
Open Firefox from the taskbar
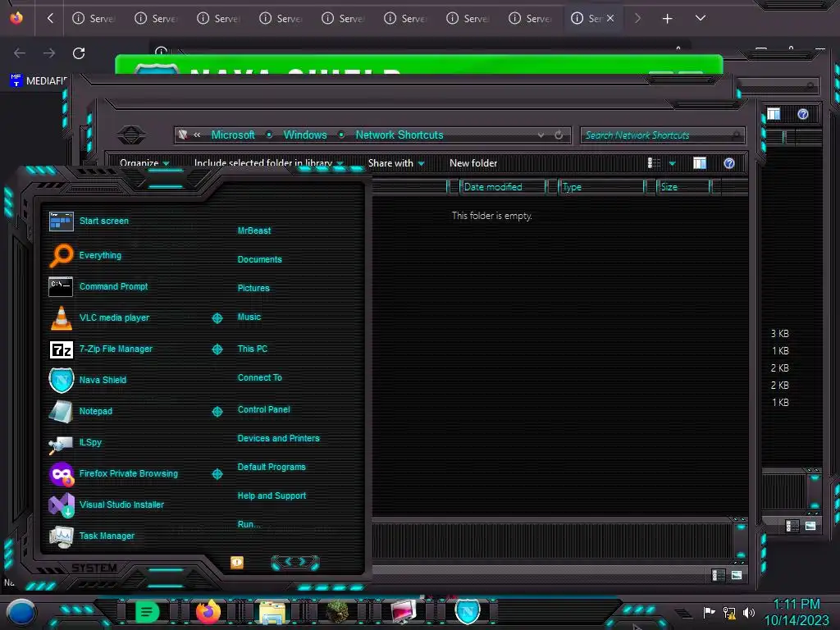click(x=208, y=611)
